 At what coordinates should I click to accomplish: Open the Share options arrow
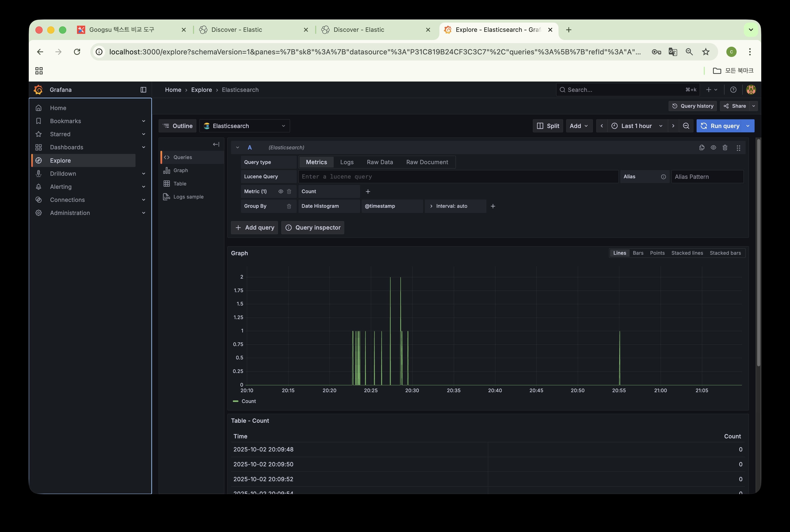(x=754, y=106)
